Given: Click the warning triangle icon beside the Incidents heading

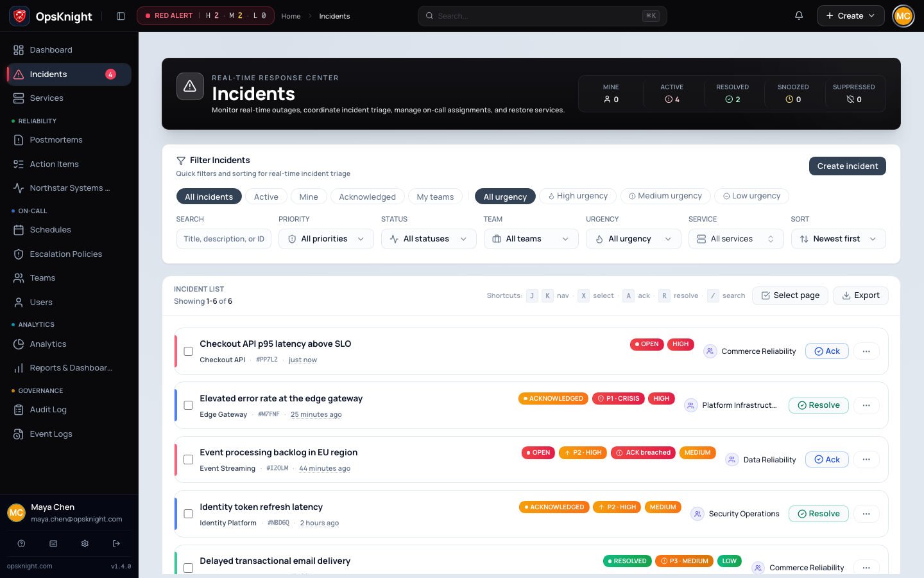Looking at the screenshot, I should point(190,86).
